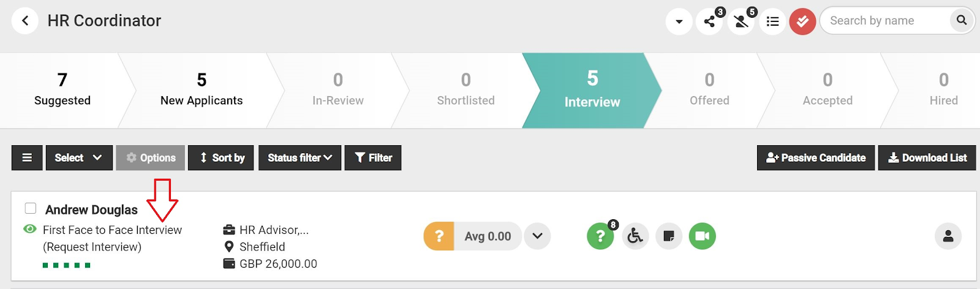This screenshot has width=980, height=289.
Task: Open the note icon for Andrew Douglas
Action: point(669,236)
